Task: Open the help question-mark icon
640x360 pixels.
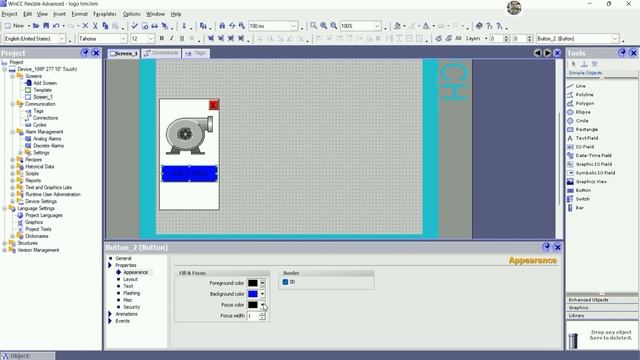Action: tap(489, 26)
